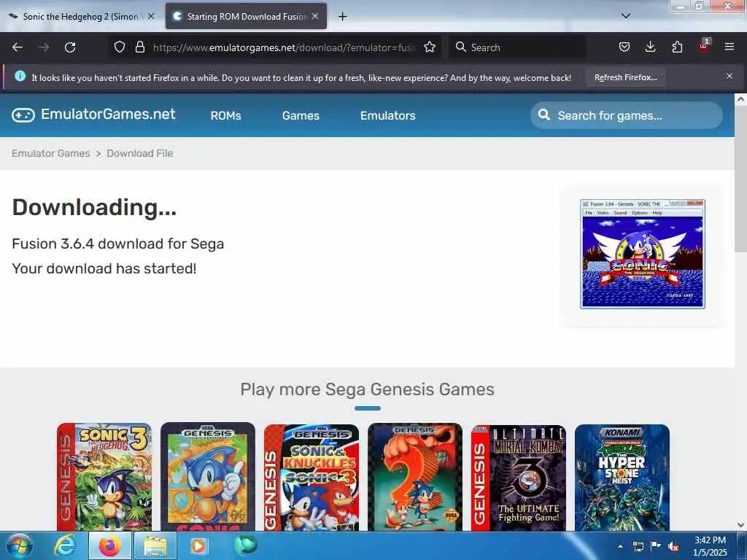Open the extensions puzzle icon
This screenshot has height=560, width=747.
[677, 47]
